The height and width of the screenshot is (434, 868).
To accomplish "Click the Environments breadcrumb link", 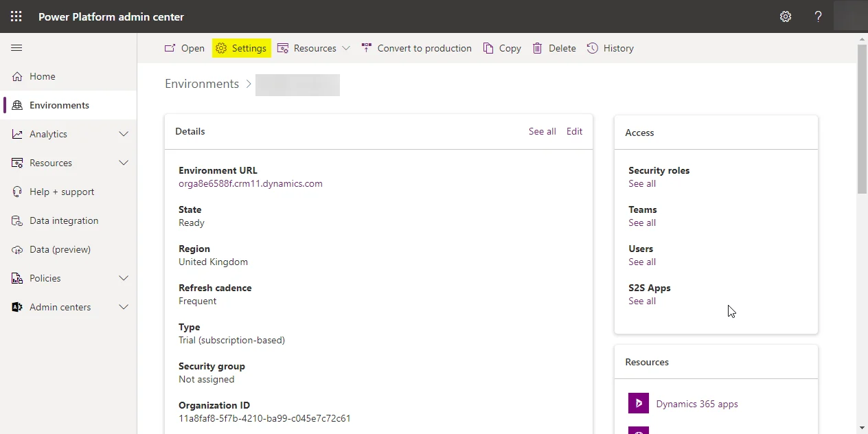I will click(202, 84).
